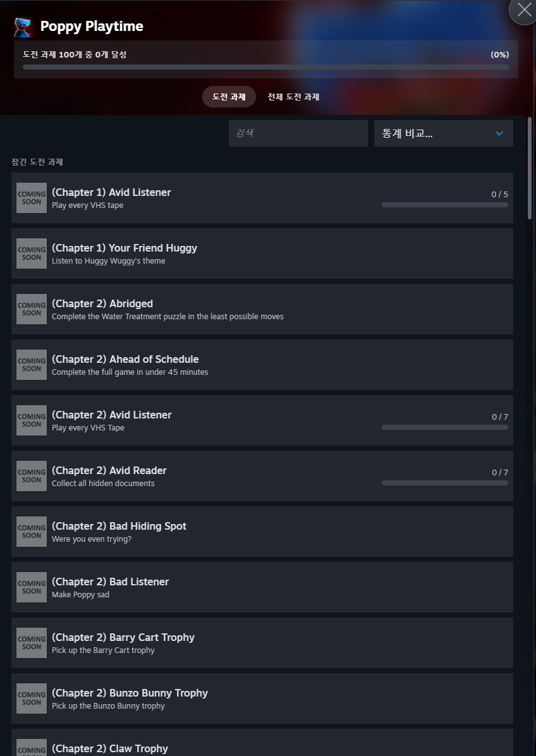This screenshot has height=756, width=536.
Task: Click the 검색 search field
Action: (x=298, y=133)
